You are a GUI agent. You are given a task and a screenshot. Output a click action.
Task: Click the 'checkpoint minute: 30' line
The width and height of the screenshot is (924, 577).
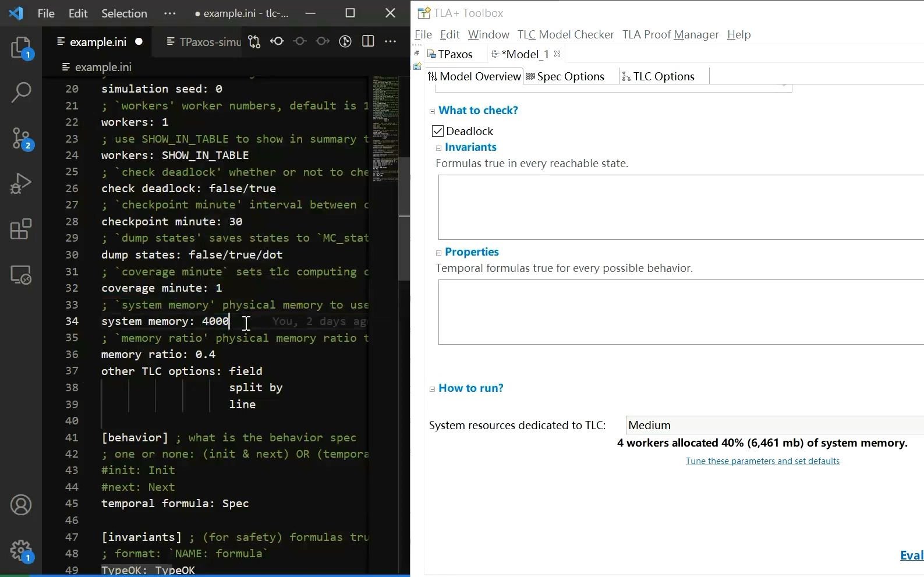tap(172, 221)
